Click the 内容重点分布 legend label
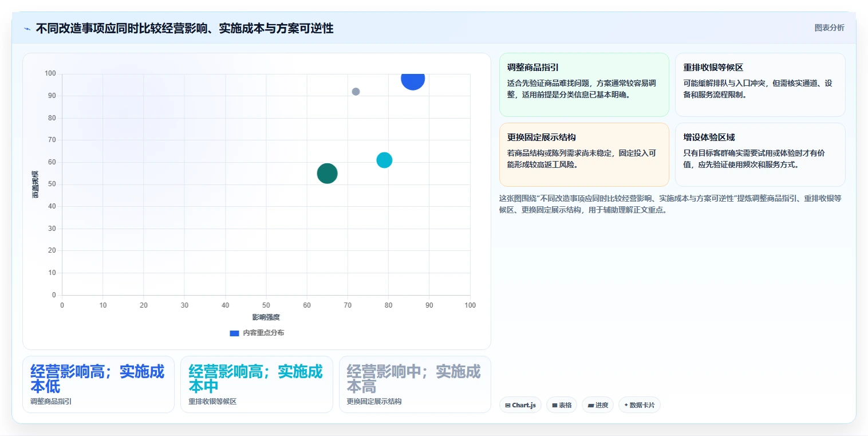Viewport: 868px width, 436px height. coord(263,333)
